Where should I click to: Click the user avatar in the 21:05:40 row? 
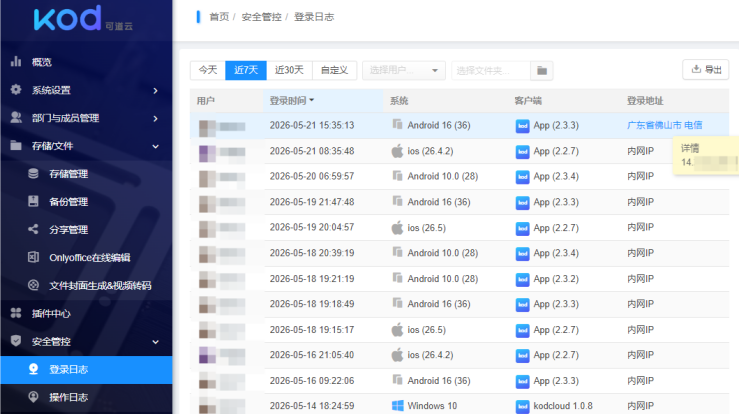(207, 355)
